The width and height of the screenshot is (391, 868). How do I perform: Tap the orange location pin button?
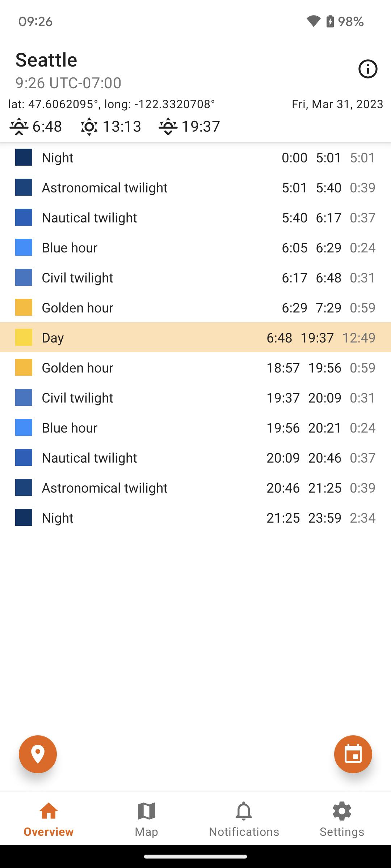38,754
